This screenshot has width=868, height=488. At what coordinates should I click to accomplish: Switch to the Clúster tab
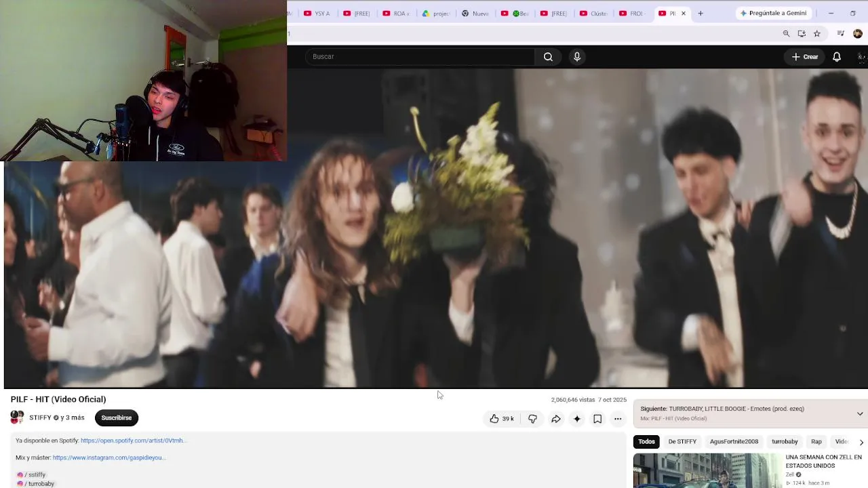click(593, 13)
